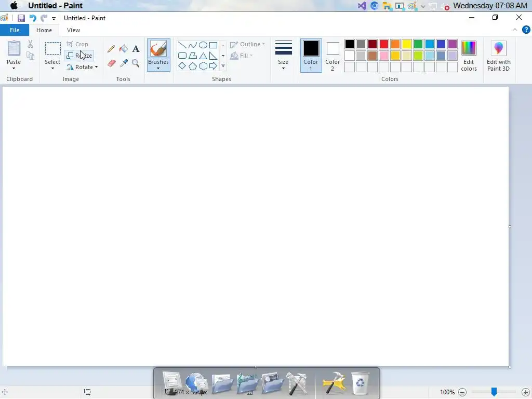Image resolution: width=532 pixels, height=399 pixels.
Task: Pick the Eraser tool
Action: tap(111, 63)
